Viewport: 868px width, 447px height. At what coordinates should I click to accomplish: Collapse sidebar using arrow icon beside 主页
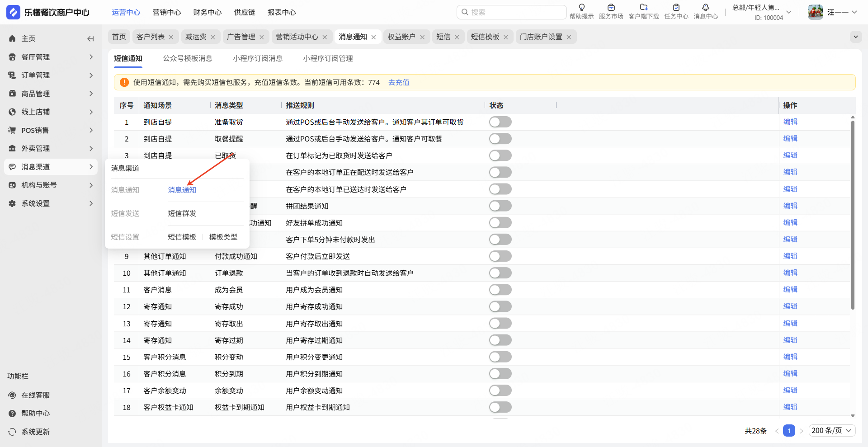(90, 39)
